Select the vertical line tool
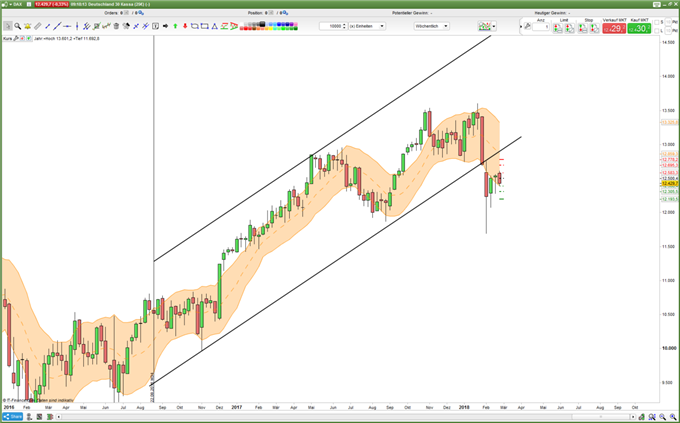Image resolution: width=680 pixels, height=423 pixels. tap(77, 26)
